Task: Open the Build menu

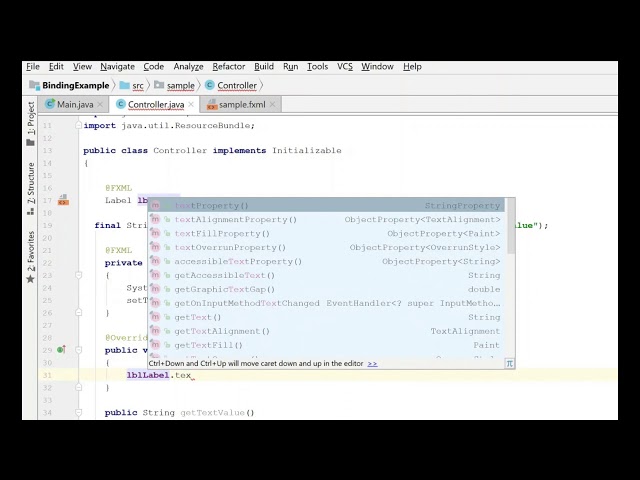Action: 264,67
